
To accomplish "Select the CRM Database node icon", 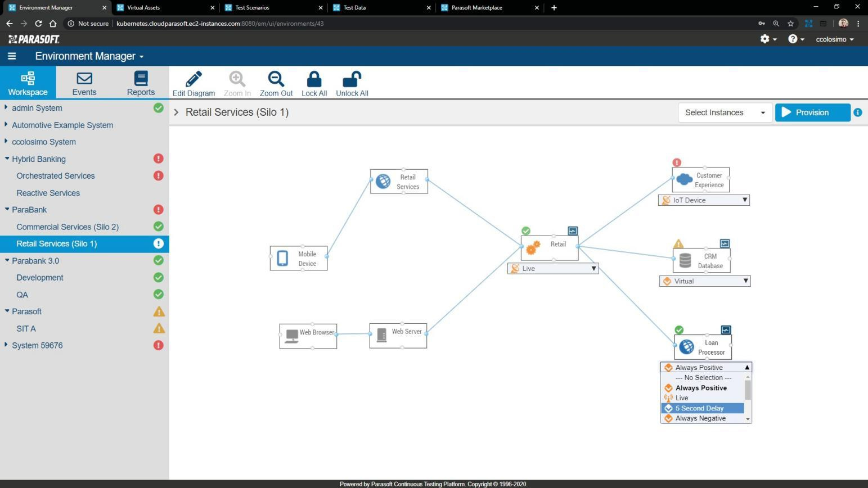I will [x=685, y=260].
